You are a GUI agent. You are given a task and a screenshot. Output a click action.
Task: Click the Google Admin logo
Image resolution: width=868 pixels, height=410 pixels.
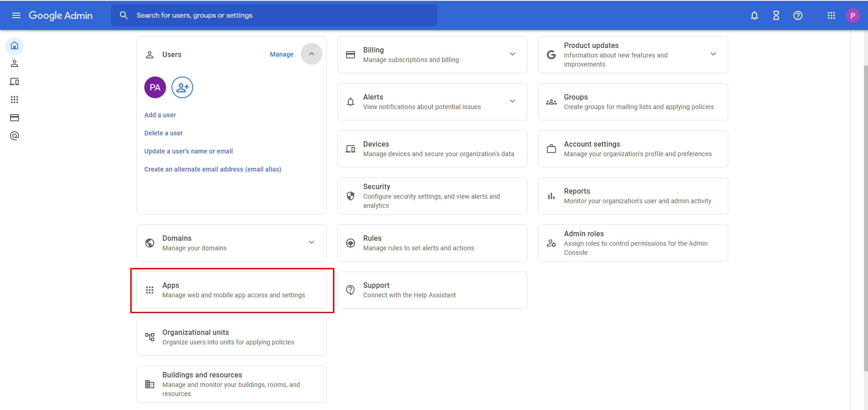61,15
